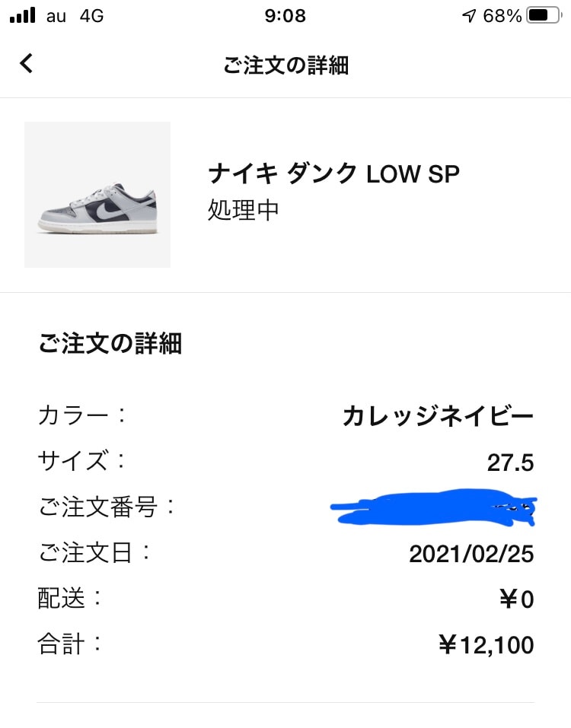This screenshot has height=728, width=571.
Task: Tap the ナイキ ダンク LOW SP product title
Action: pyautogui.click(x=333, y=174)
